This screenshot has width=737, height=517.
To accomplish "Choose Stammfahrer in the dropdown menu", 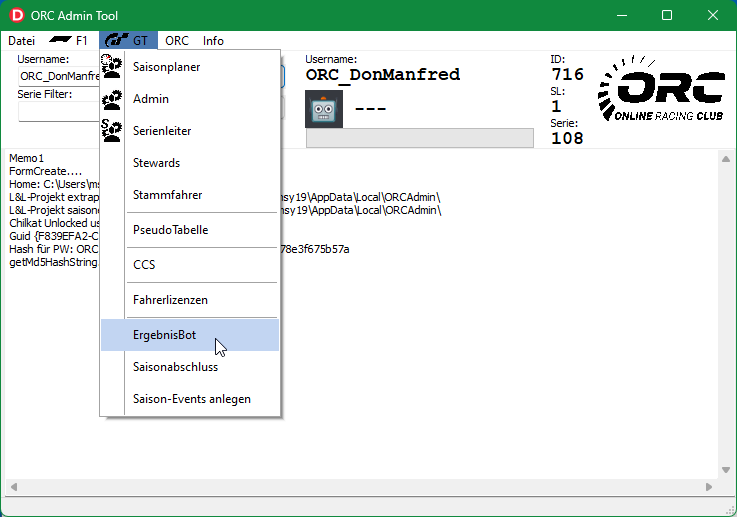I will [167, 195].
